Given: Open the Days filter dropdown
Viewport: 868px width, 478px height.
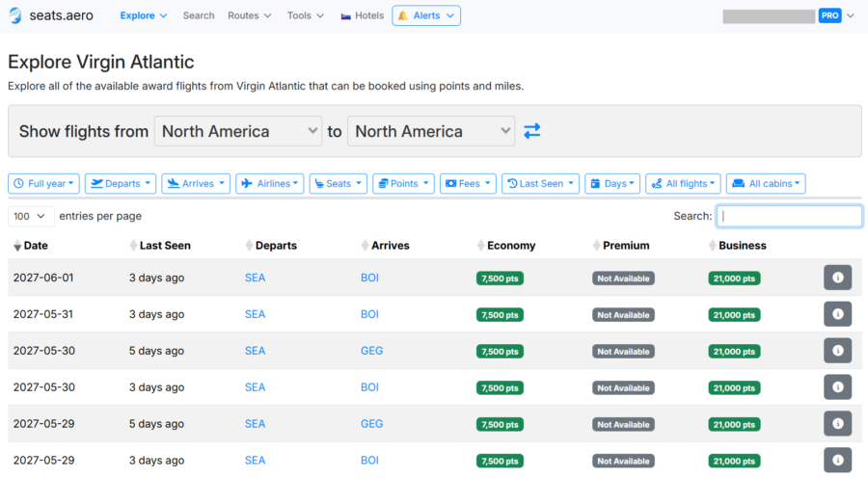Looking at the screenshot, I should (x=612, y=184).
